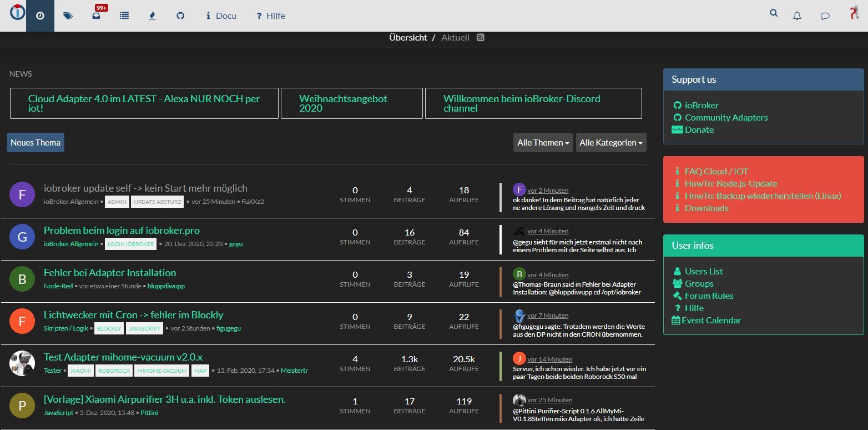Open popular topics flame icon
The width and height of the screenshot is (868, 430).
coord(153,16)
